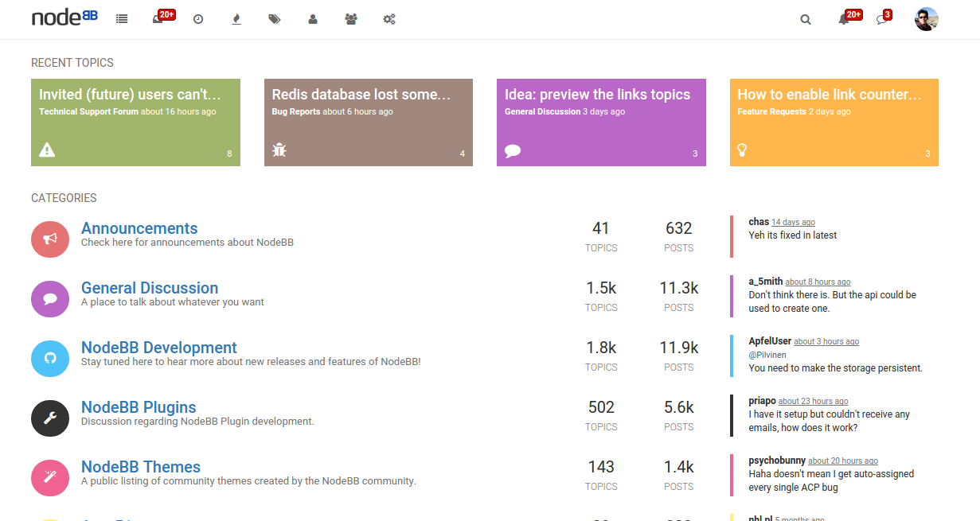Click the Search magnifier icon

point(806,20)
